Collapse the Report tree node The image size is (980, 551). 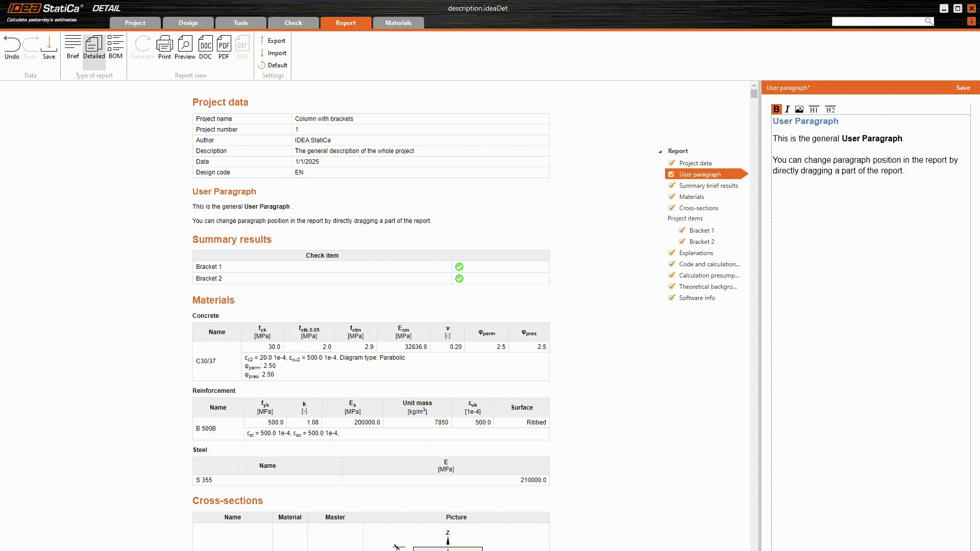[x=660, y=151]
